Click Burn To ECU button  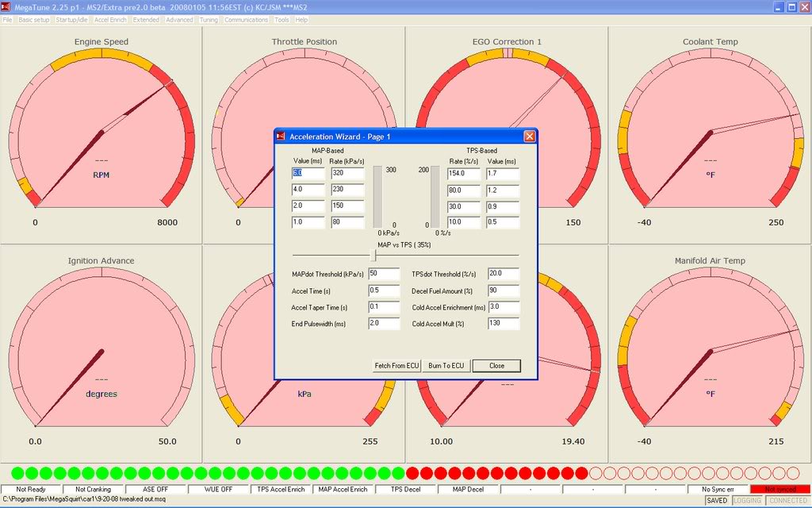tap(446, 365)
